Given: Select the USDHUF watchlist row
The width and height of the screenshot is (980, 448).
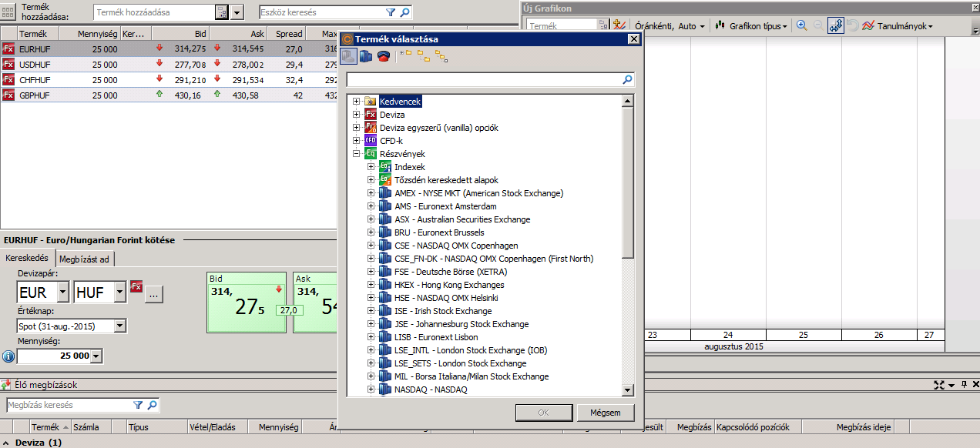Looking at the screenshot, I should [169, 65].
